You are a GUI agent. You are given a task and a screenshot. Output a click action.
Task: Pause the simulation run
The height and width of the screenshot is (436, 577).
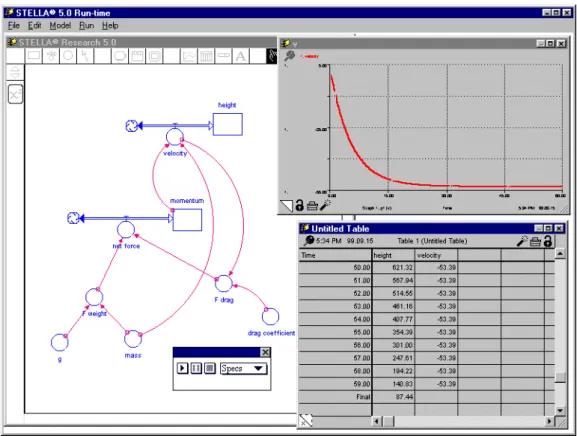[x=196, y=368]
